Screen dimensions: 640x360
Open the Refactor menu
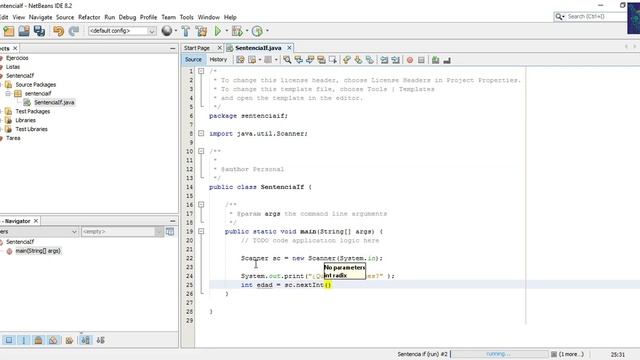pos(89,17)
